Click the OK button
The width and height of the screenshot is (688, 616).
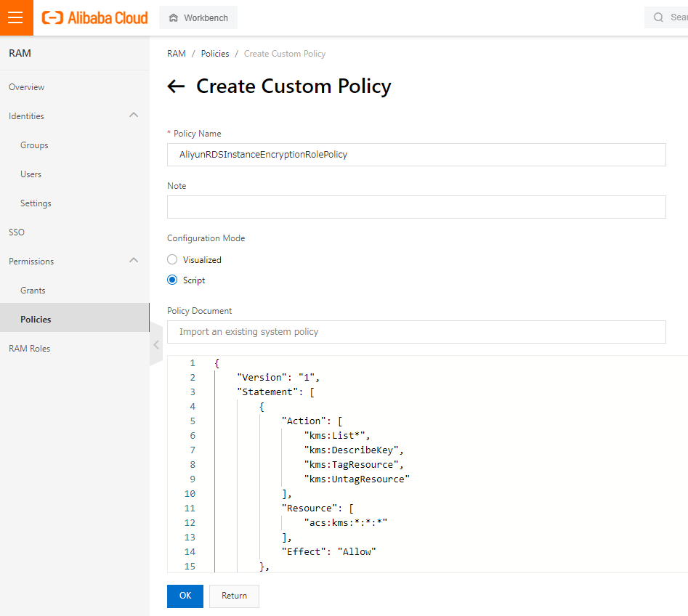[x=185, y=596]
